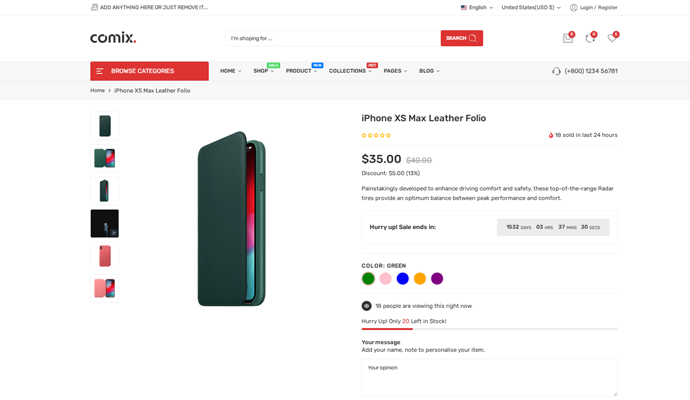Viewport: 690px width, 400px height.
Task: Open the shopping cart icon
Action: click(x=567, y=38)
